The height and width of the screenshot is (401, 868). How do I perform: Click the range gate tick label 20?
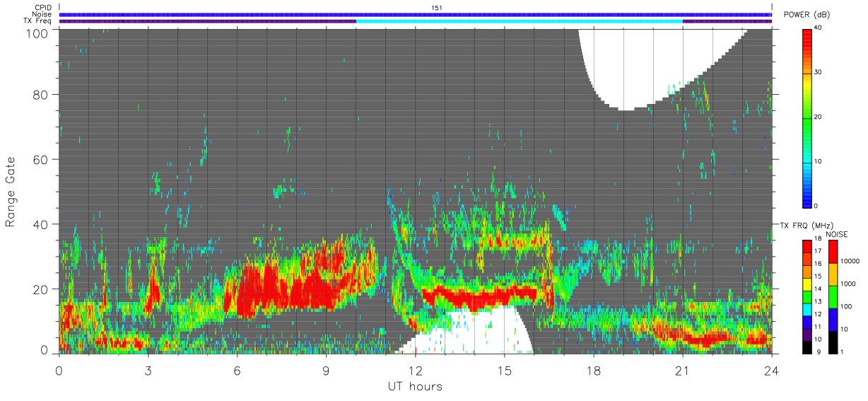(40, 289)
